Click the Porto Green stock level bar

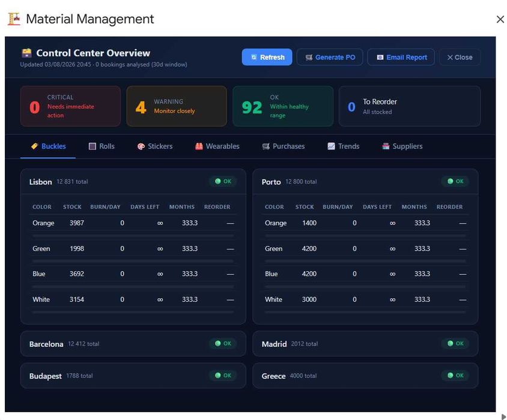click(x=365, y=261)
